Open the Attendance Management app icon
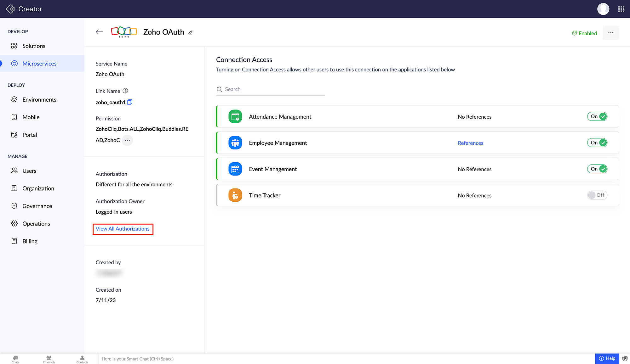The image size is (630, 364). [x=235, y=116]
